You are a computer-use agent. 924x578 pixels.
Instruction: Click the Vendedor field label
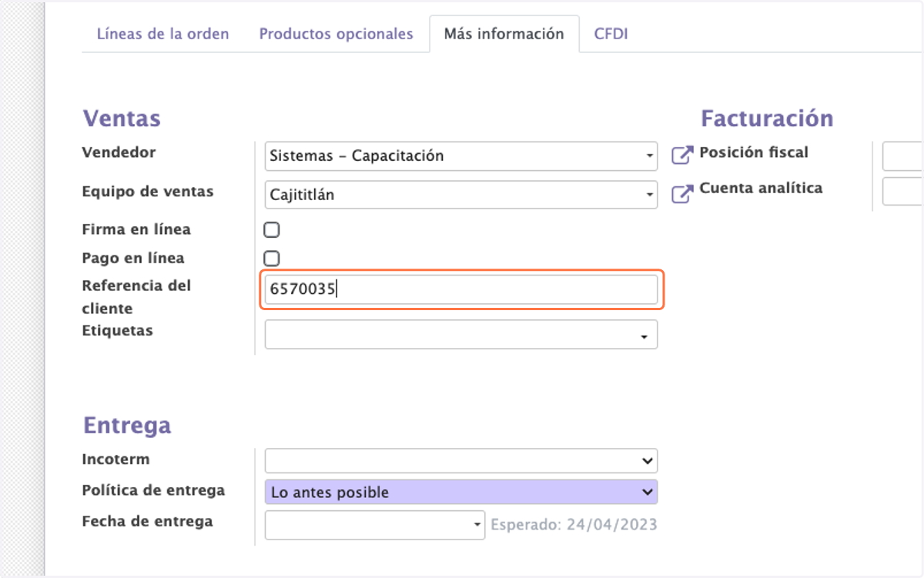[x=119, y=152]
